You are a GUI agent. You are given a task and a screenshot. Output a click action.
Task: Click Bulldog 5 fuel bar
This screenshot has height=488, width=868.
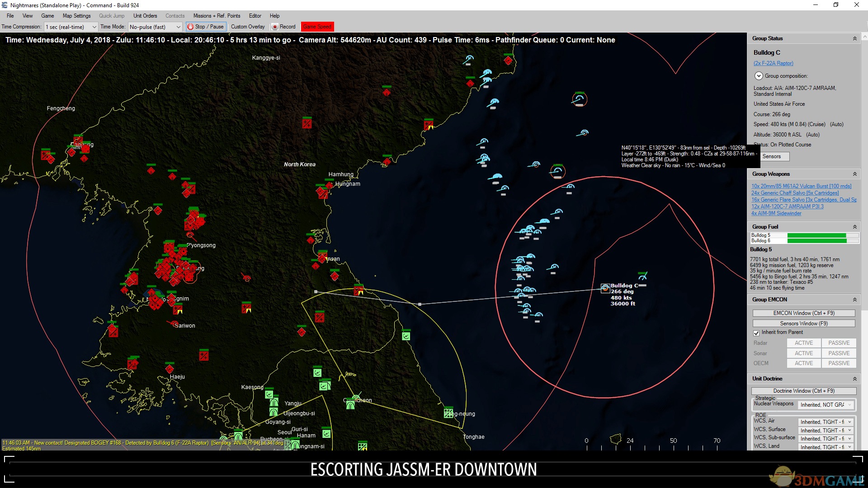click(x=822, y=235)
